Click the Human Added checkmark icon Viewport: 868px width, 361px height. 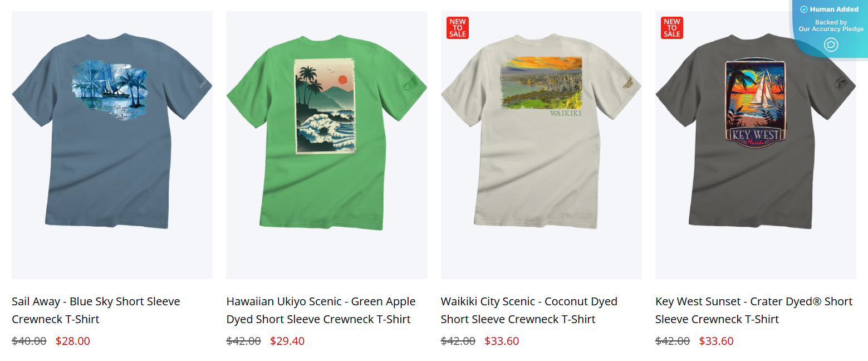pyautogui.click(x=803, y=9)
